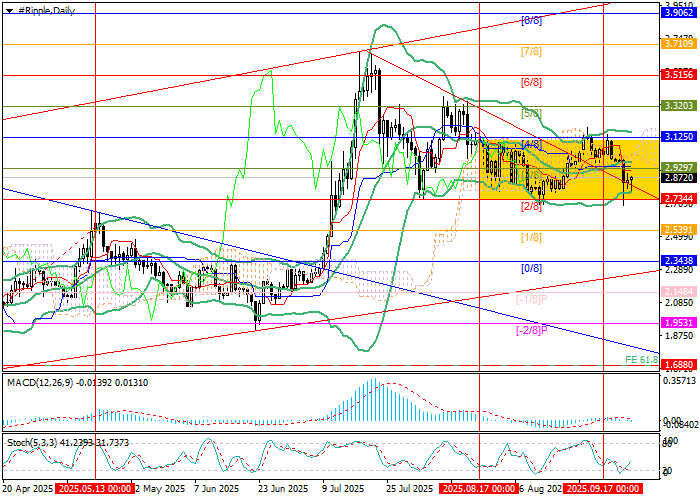Select the 2.1484 pink price label
Viewport: 700px width, 500px height.
point(679,292)
